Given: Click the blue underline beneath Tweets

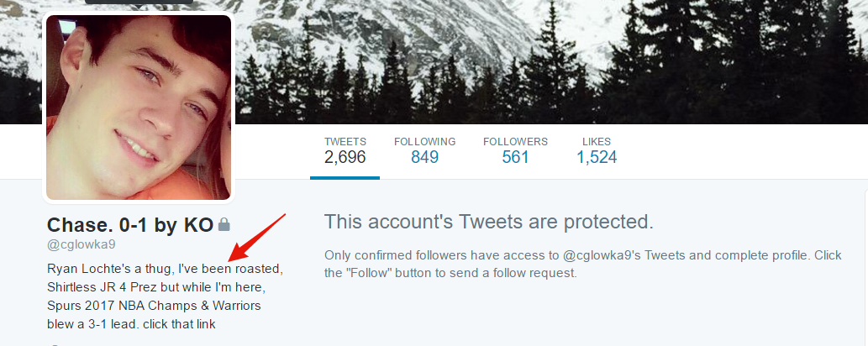Looking at the screenshot, I should click(345, 178).
